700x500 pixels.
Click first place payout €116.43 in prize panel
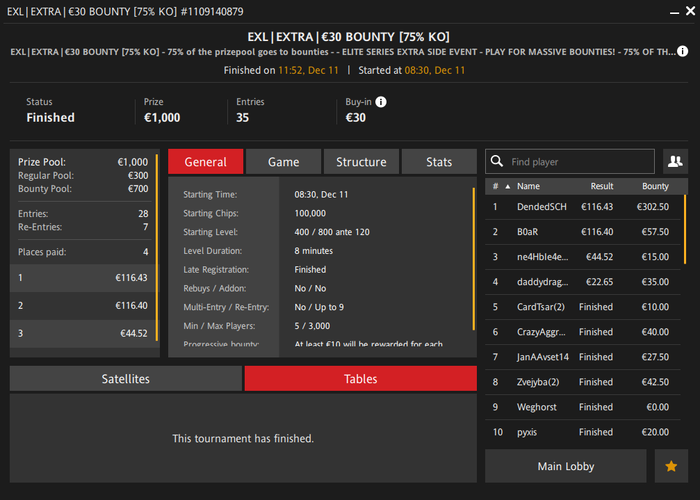point(131,278)
